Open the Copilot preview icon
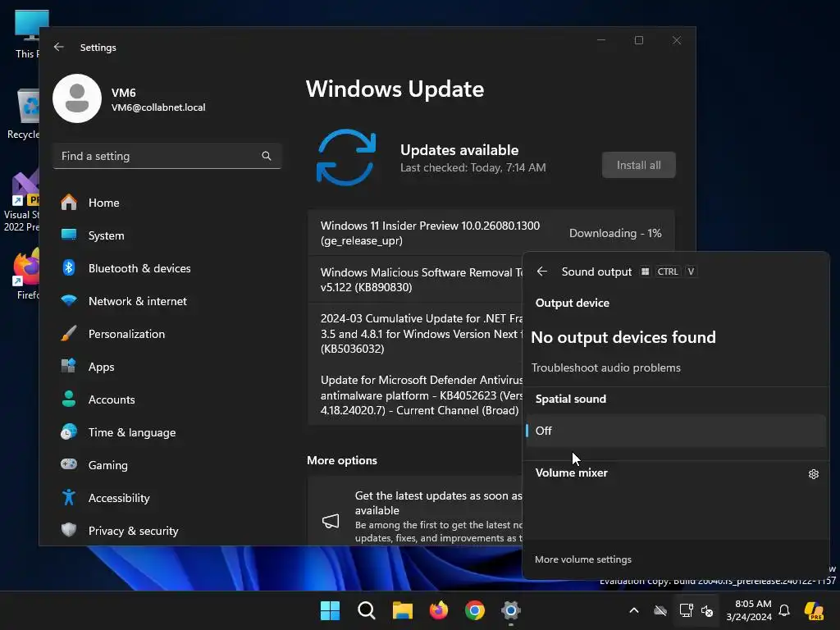840x630 pixels. click(x=814, y=610)
